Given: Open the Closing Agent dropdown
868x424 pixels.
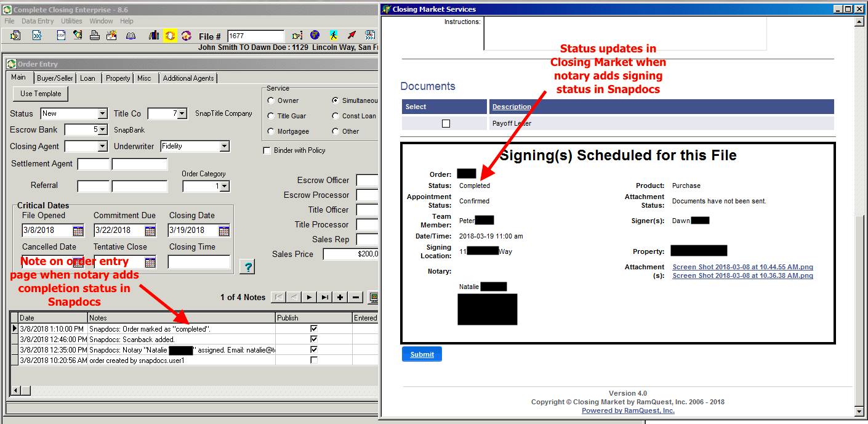Looking at the screenshot, I should pos(102,146).
